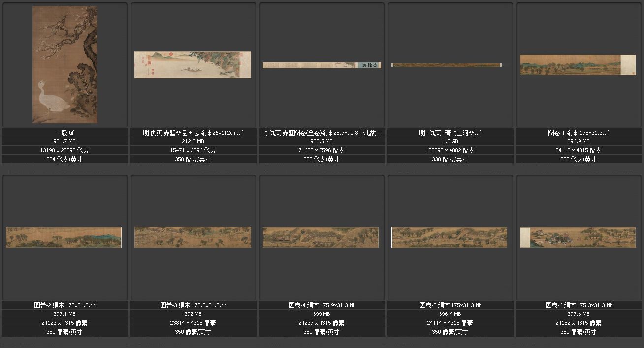Click the 一版.tif file name label
The height and width of the screenshot is (348, 644).
[x=64, y=133]
